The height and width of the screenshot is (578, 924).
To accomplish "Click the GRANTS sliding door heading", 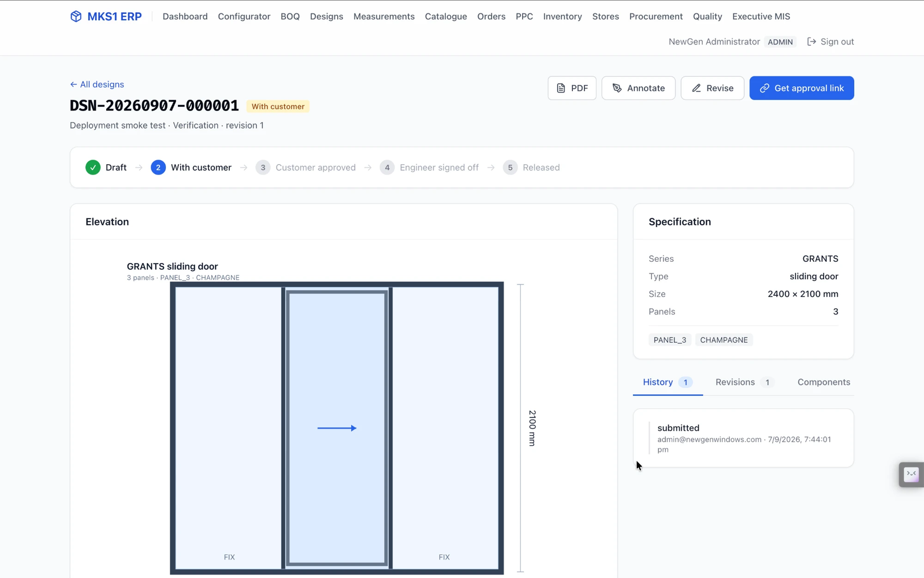I will click(172, 266).
